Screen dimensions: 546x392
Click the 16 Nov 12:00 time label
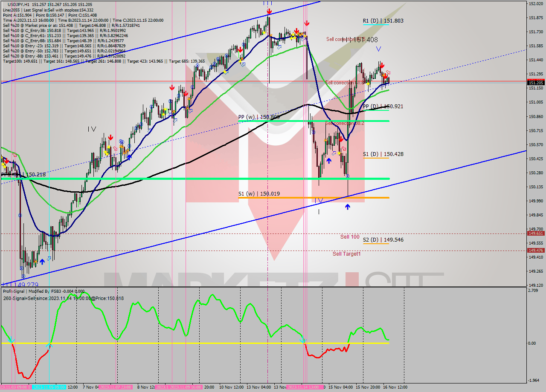click(395, 387)
